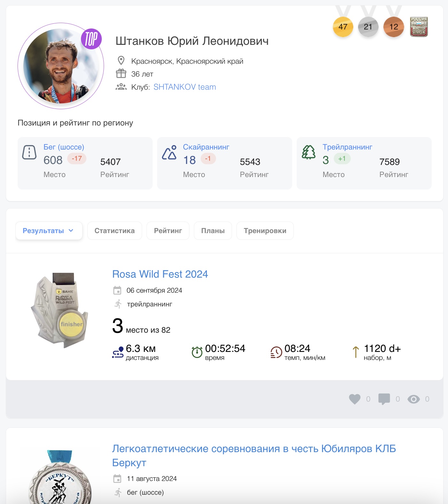Screen dimensions: 448x504
Task: Click the road running icon in Бег (шоссе) card
Action: tap(29, 152)
